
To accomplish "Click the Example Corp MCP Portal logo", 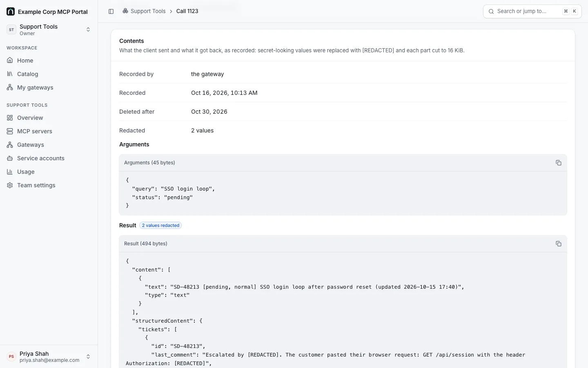I will (x=11, y=11).
